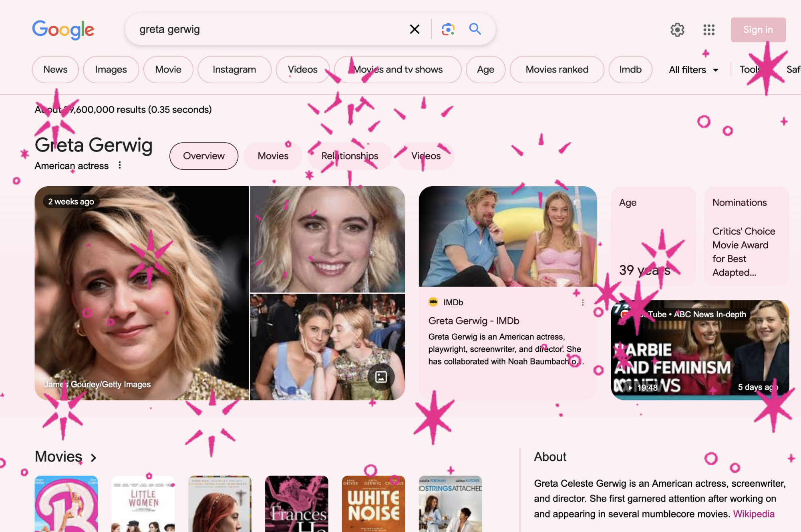The width and height of the screenshot is (801, 532).
Task: Click the Sign in button
Action: click(758, 30)
